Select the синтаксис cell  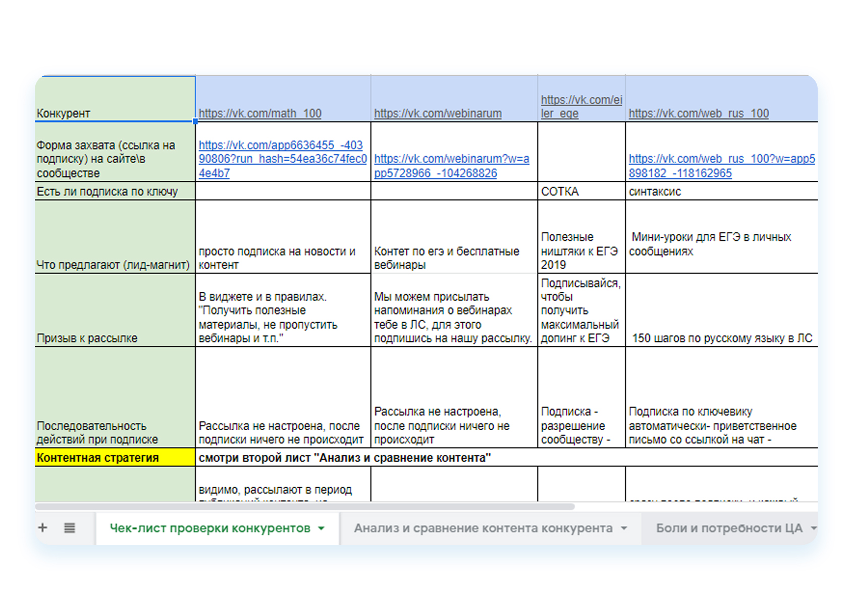click(722, 191)
